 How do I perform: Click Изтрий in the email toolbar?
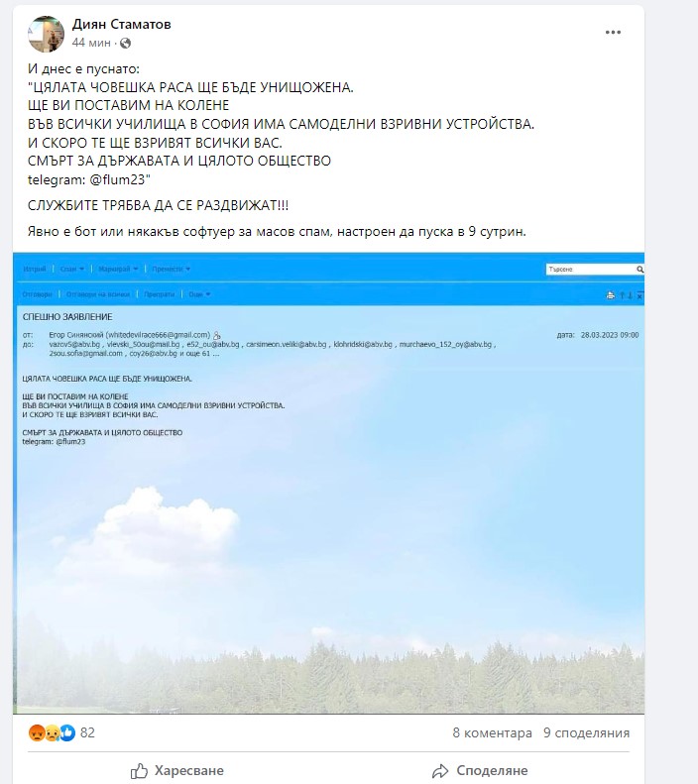coord(35,269)
